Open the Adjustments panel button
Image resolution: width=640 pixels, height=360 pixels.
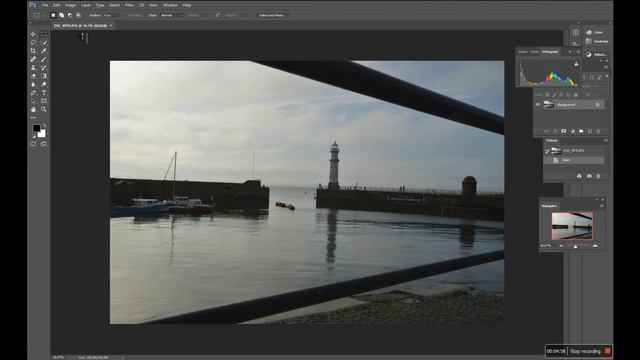click(x=596, y=54)
